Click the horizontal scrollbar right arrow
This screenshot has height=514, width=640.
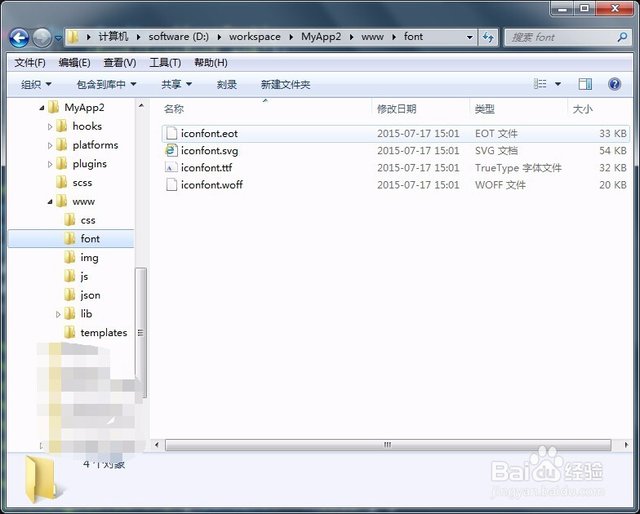[x=626, y=445]
